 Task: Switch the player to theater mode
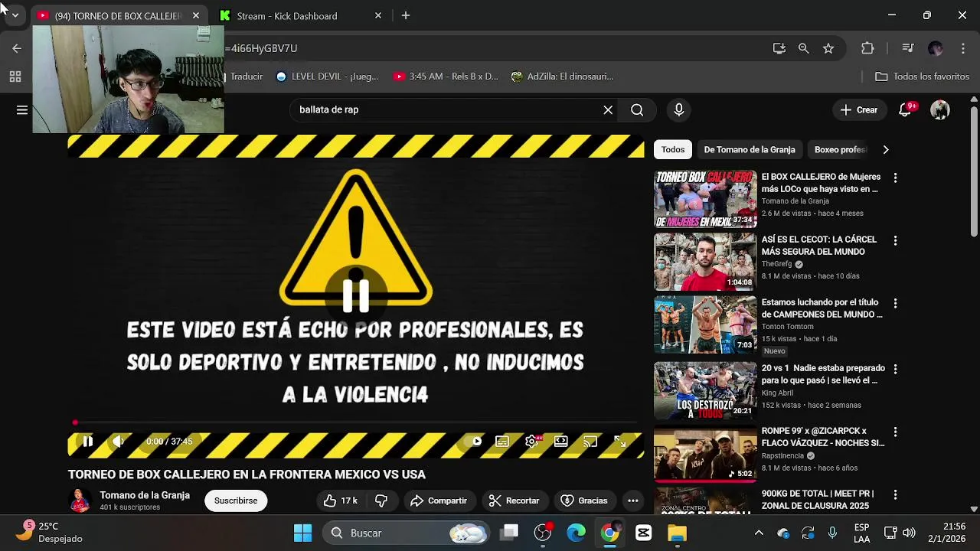click(x=561, y=442)
